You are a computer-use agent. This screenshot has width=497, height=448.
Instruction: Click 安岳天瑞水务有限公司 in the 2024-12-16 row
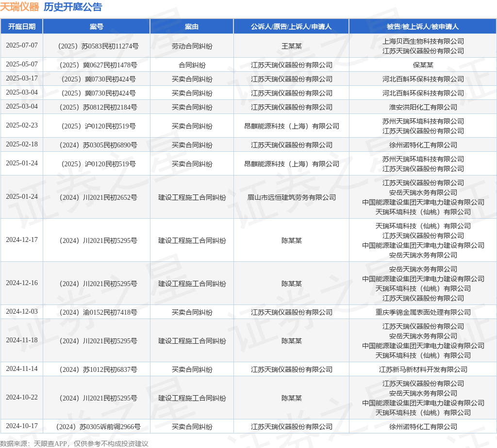click(x=423, y=270)
